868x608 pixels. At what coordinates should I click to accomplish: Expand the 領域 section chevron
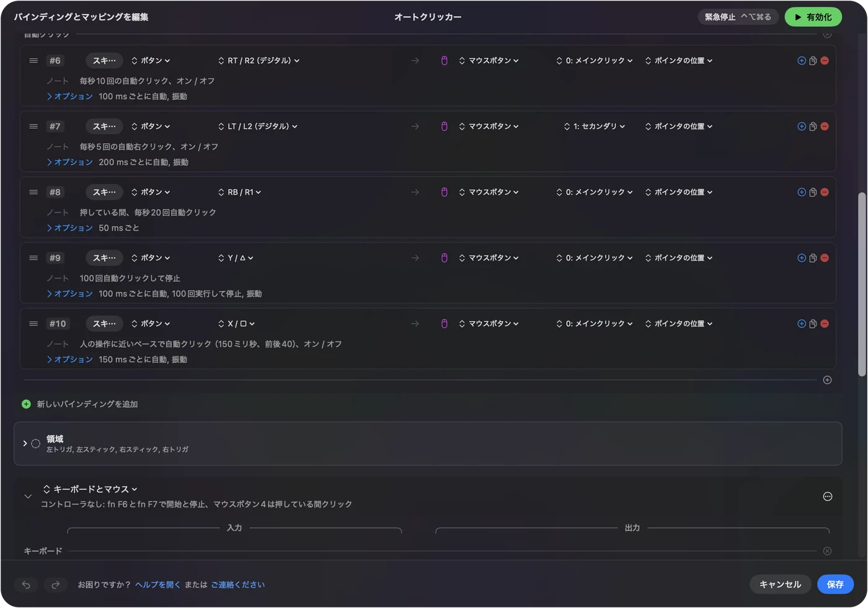(x=25, y=444)
